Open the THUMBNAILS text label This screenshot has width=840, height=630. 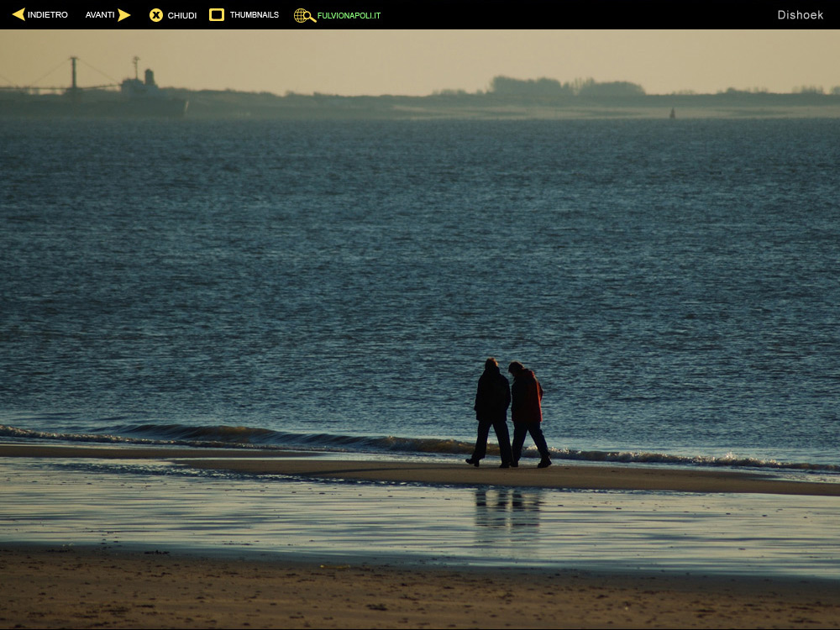click(x=255, y=15)
